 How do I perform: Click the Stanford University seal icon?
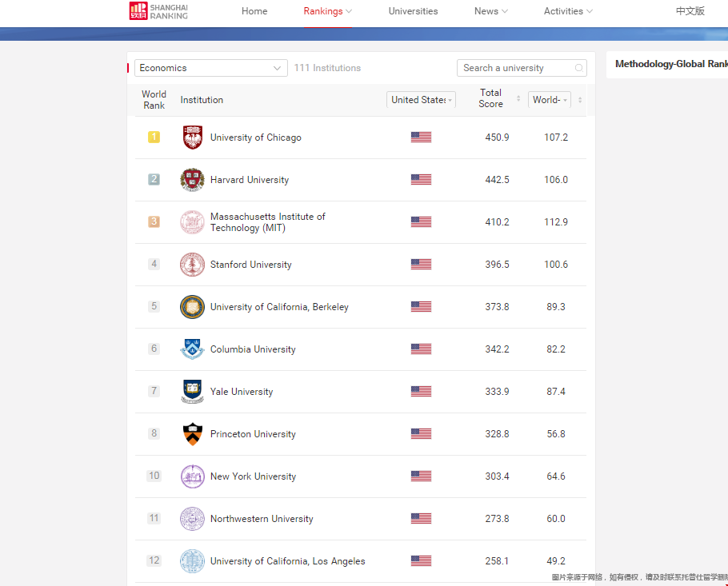[192, 265]
